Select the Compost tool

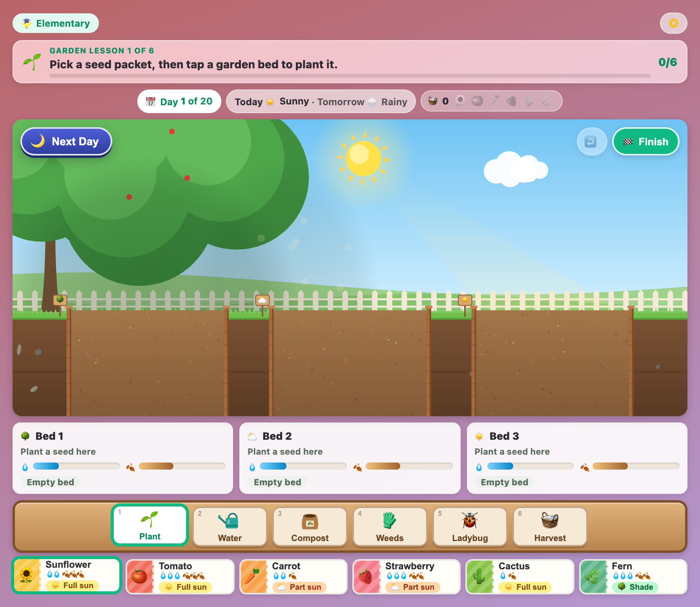pos(310,527)
